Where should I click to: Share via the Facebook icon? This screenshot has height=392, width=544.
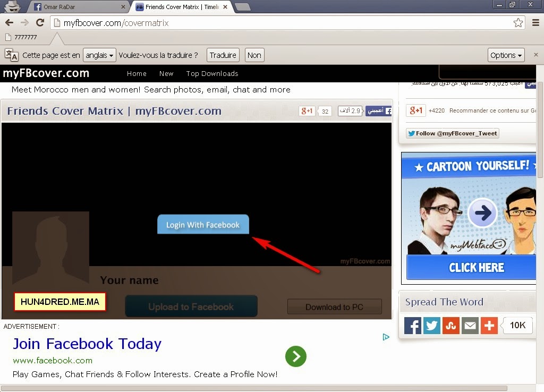click(x=412, y=326)
